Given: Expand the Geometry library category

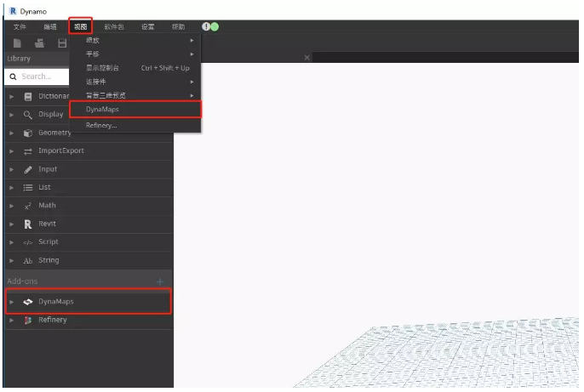Looking at the screenshot, I should pyautogui.click(x=12, y=134).
